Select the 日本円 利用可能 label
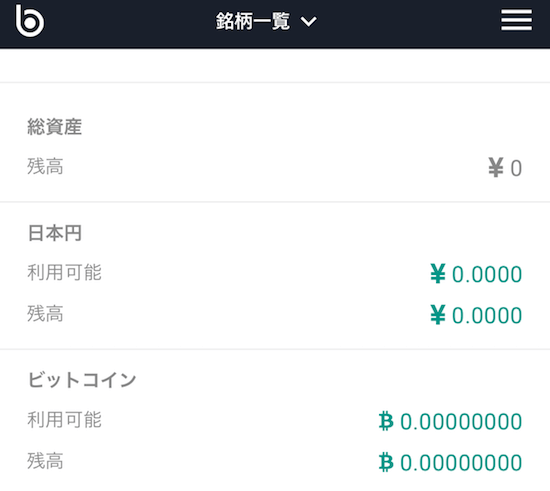 pyautogui.click(x=64, y=273)
